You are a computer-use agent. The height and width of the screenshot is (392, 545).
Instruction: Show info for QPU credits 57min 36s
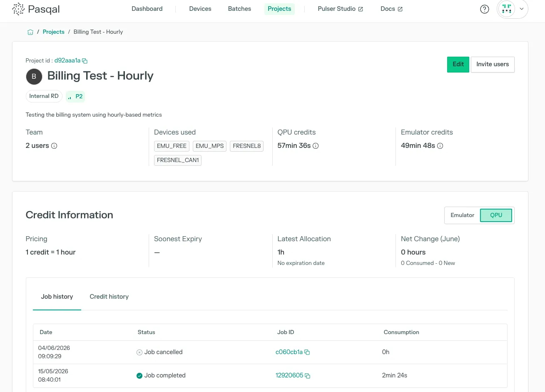coord(316,146)
